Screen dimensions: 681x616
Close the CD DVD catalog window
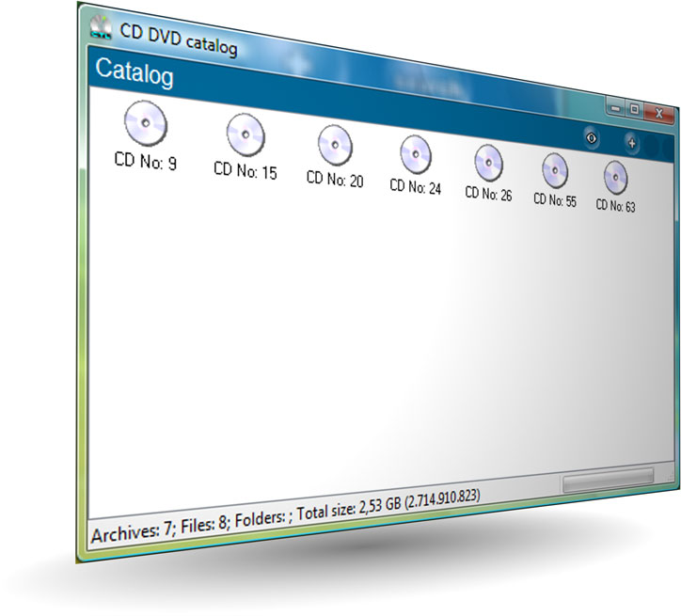click(x=658, y=113)
